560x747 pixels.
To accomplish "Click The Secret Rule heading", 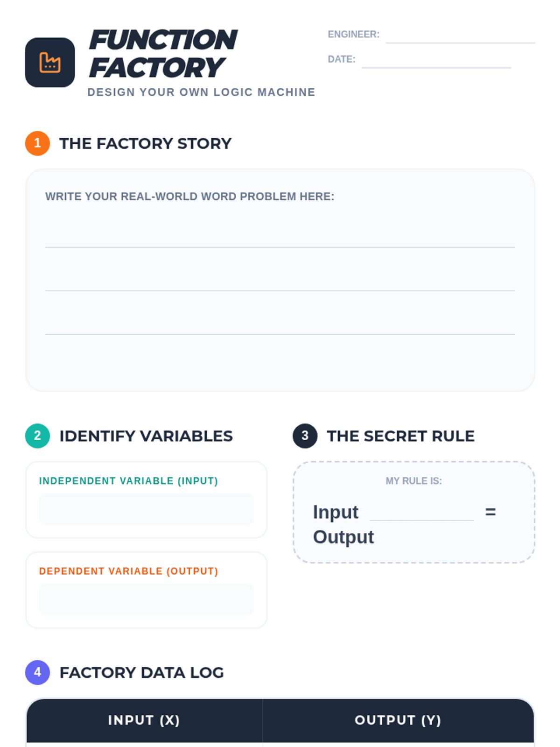I will 400,436.
